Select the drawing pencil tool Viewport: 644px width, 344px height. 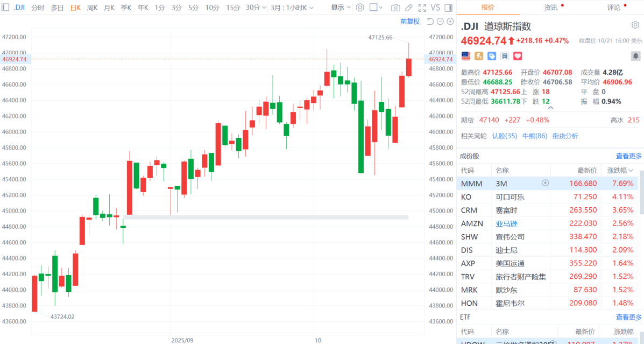409,8
